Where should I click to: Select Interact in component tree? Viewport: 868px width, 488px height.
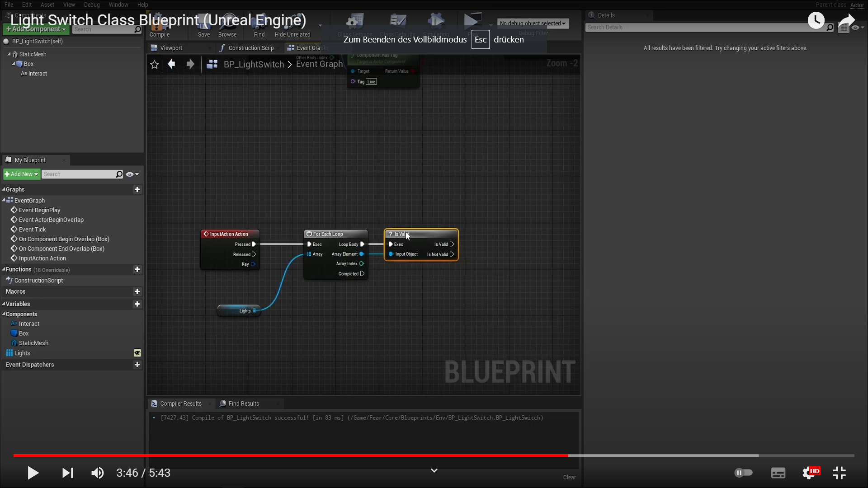coord(38,74)
